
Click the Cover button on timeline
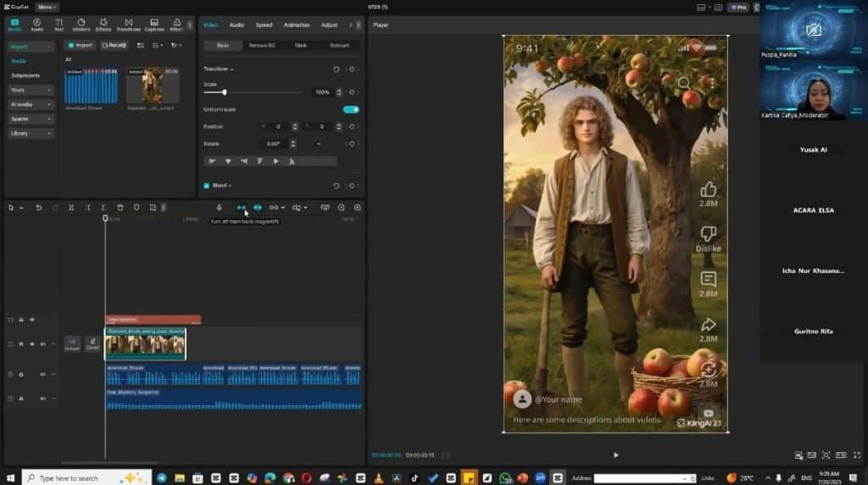[x=92, y=344]
